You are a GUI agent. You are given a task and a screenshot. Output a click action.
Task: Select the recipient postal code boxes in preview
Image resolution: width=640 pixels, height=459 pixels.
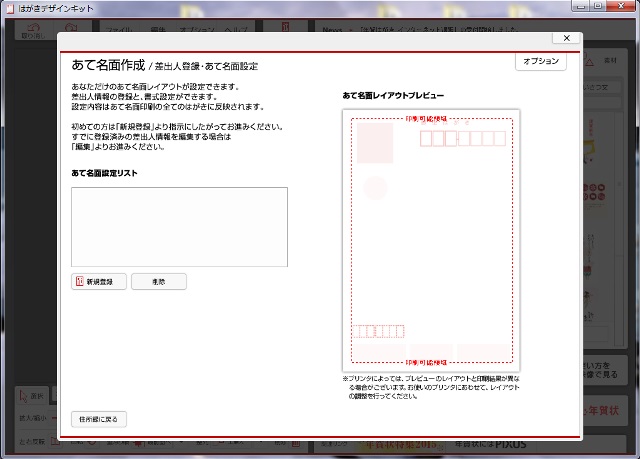coord(465,139)
